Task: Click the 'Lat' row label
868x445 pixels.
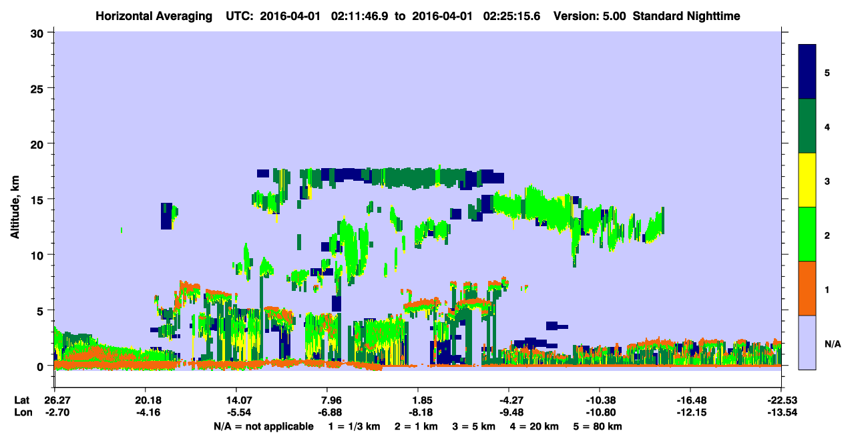Action: tap(21, 400)
